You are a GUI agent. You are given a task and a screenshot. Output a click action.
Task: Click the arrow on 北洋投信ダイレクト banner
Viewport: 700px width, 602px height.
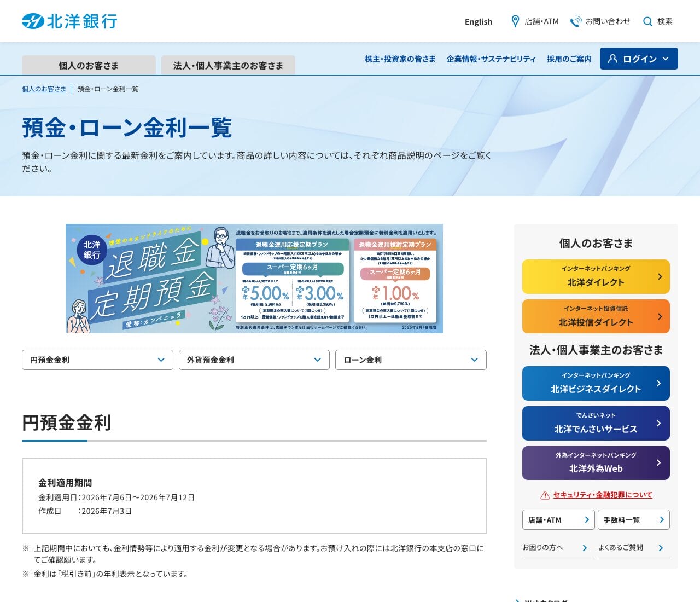pyautogui.click(x=660, y=316)
